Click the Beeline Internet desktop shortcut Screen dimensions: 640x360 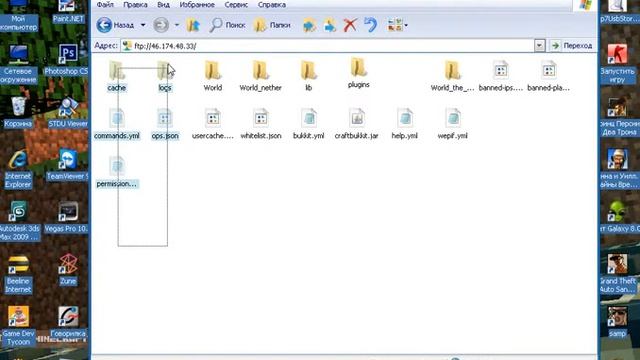point(18,273)
